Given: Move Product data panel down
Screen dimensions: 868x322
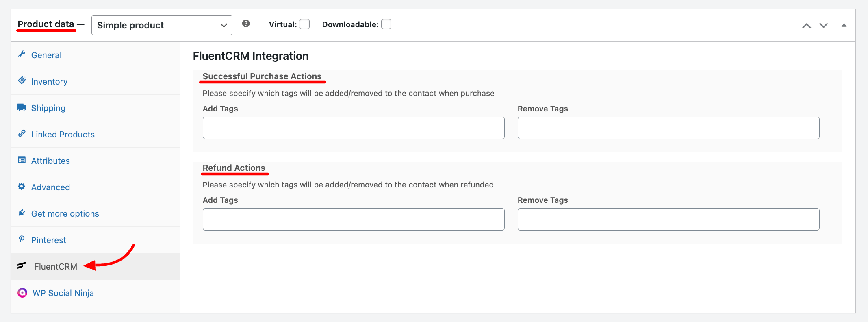Looking at the screenshot, I should pos(824,26).
